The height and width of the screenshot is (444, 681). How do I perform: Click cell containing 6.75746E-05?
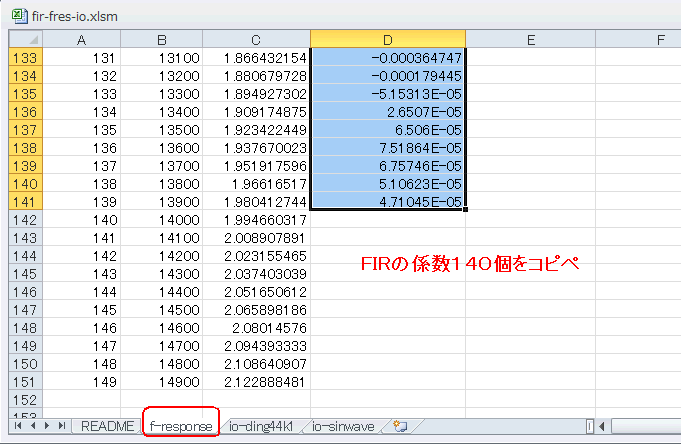pos(388,166)
